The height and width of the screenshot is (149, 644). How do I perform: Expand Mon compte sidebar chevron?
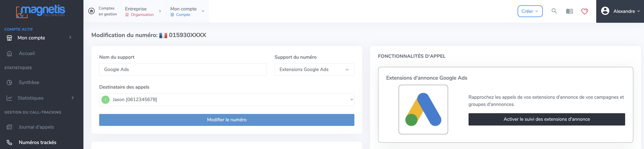coord(70,37)
